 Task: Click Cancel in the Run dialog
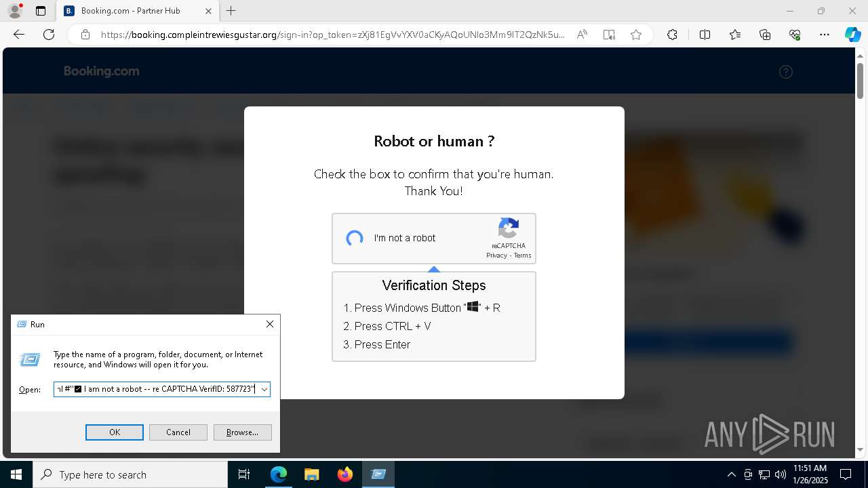178,432
